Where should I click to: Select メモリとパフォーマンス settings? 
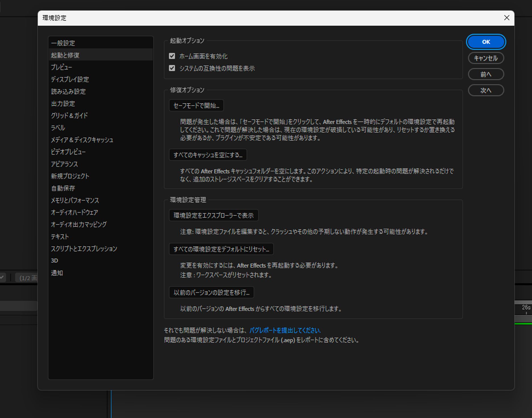tap(75, 200)
